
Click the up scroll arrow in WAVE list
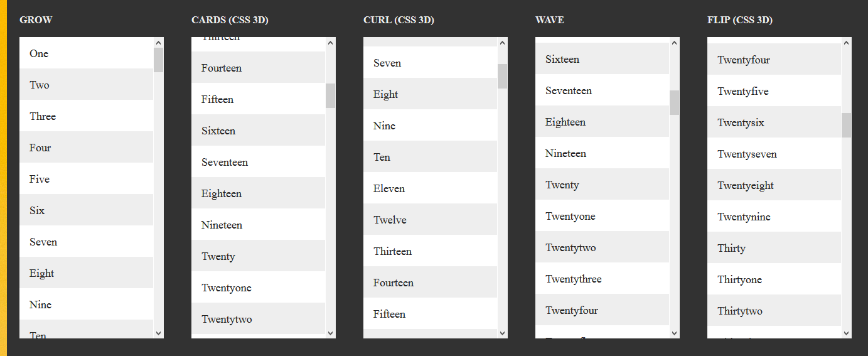coord(674,43)
